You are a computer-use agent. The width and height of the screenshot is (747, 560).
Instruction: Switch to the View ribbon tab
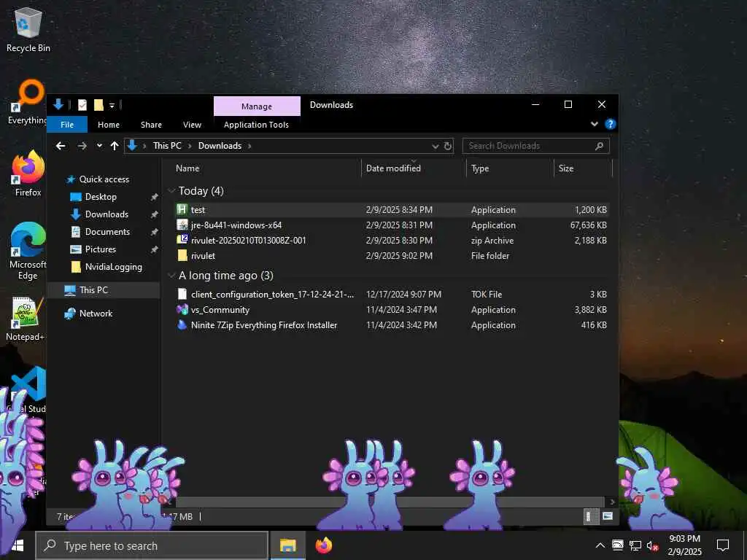click(192, 124)
